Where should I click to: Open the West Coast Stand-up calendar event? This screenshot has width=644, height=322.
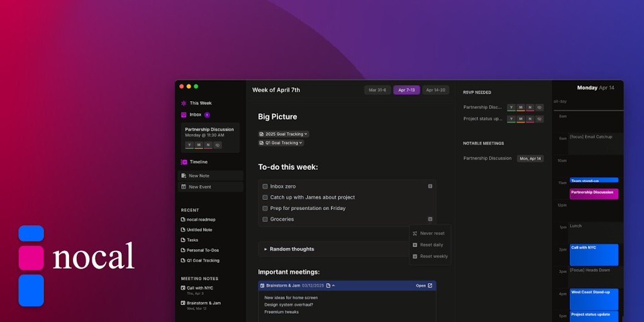coord(594,299)
